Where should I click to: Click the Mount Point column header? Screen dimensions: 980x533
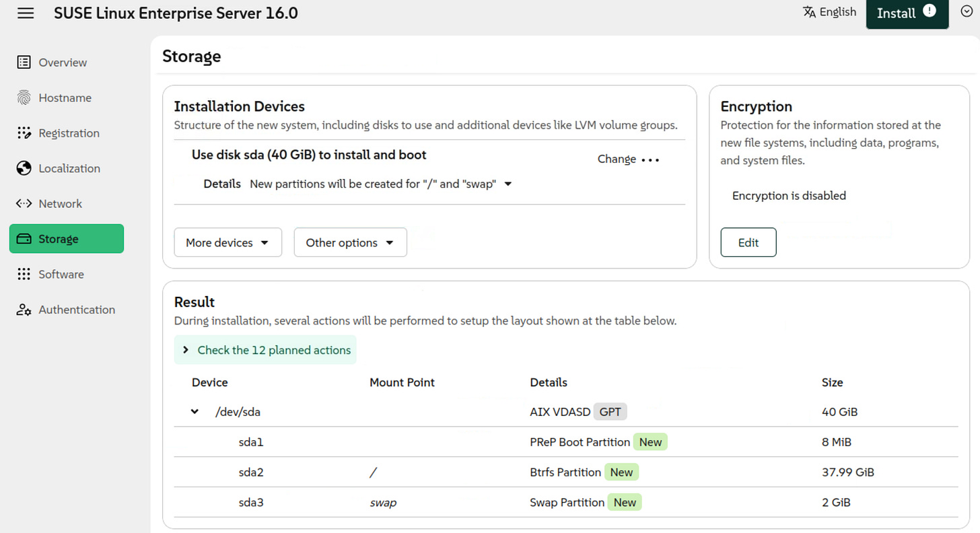(402, 382)
